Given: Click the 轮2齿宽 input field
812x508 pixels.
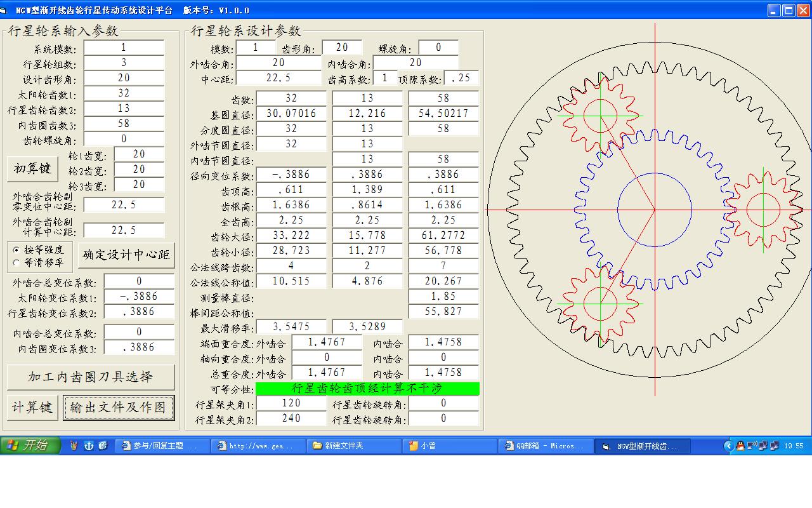Looking at the screenshot, I should click(x=139, y=169).
